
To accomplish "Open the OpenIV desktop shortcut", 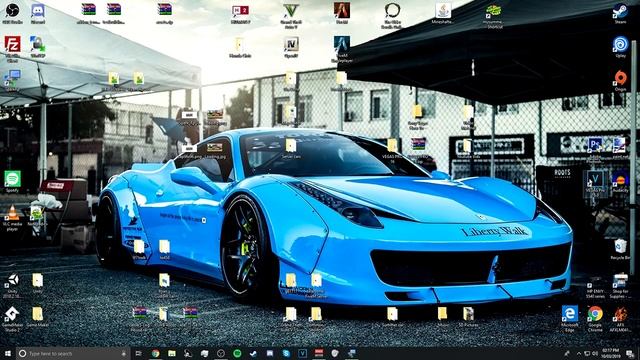I will [291, 47].
